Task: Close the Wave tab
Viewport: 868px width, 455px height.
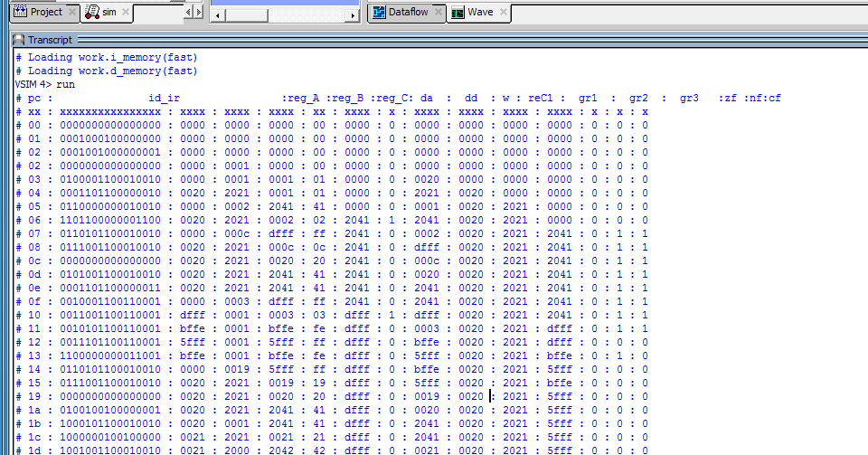Action: point(501,13)
